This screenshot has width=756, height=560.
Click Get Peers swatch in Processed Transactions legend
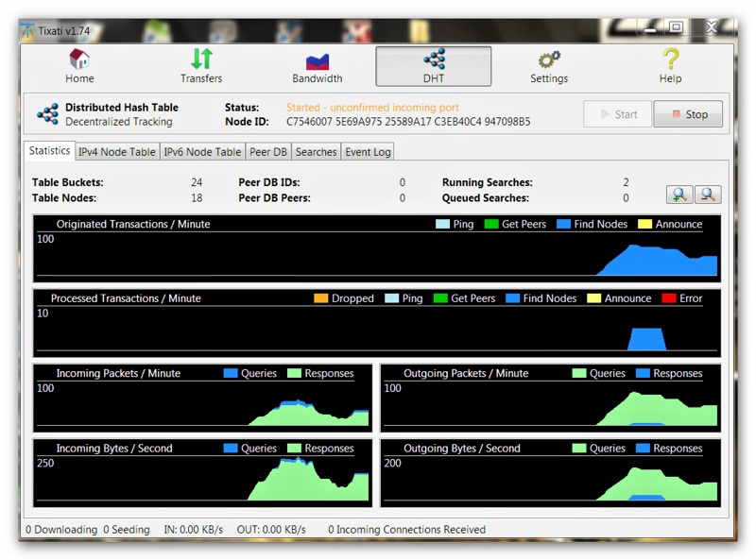(440, 298)
